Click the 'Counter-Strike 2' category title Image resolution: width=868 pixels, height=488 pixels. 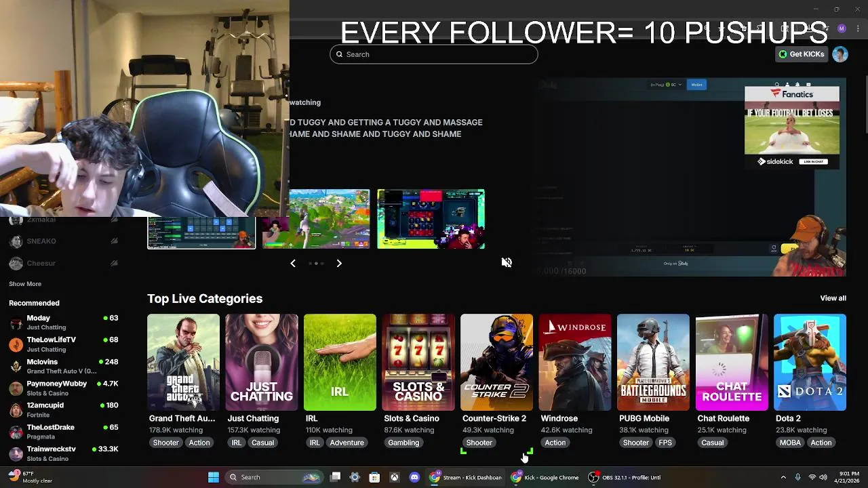494,419
